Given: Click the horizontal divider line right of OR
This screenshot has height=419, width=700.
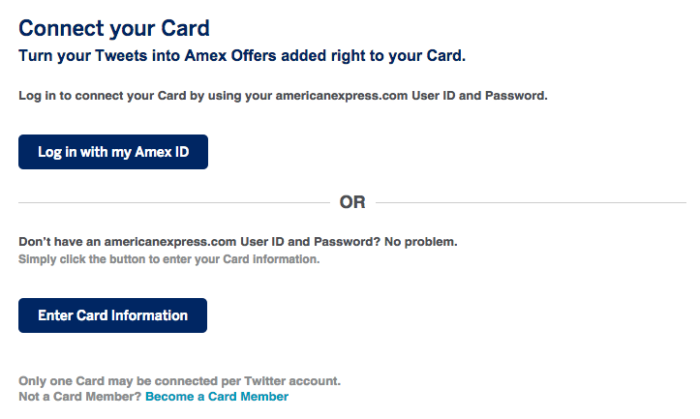Looking at the screenshot, I should point(530,202).
